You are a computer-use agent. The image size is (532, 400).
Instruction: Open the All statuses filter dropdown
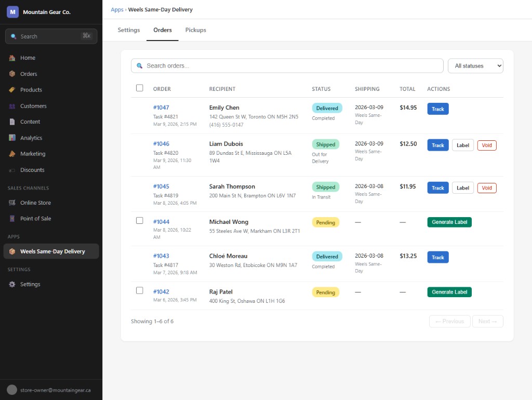[475, 65]
